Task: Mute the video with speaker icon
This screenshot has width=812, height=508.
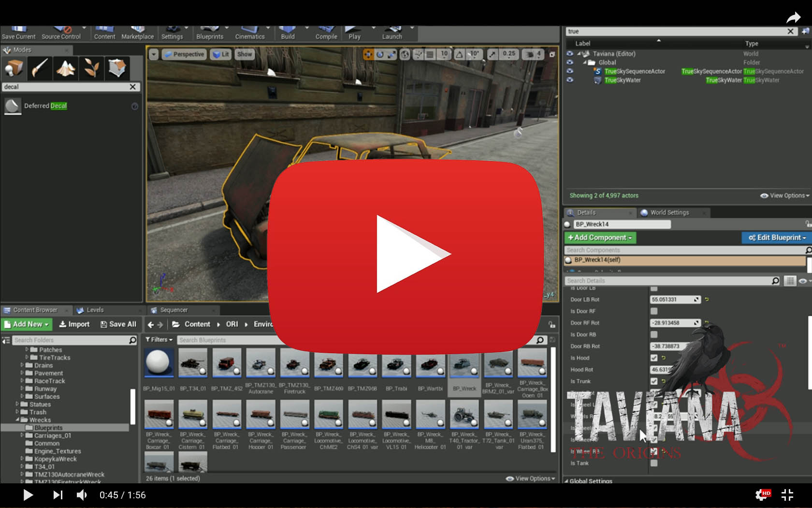Action: coord(82,495)
